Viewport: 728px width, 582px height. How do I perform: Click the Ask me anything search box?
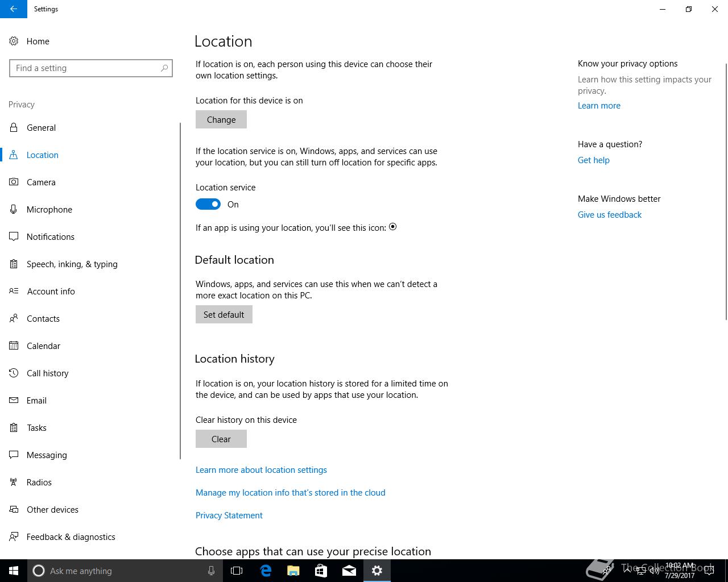[x=124, y=571]
